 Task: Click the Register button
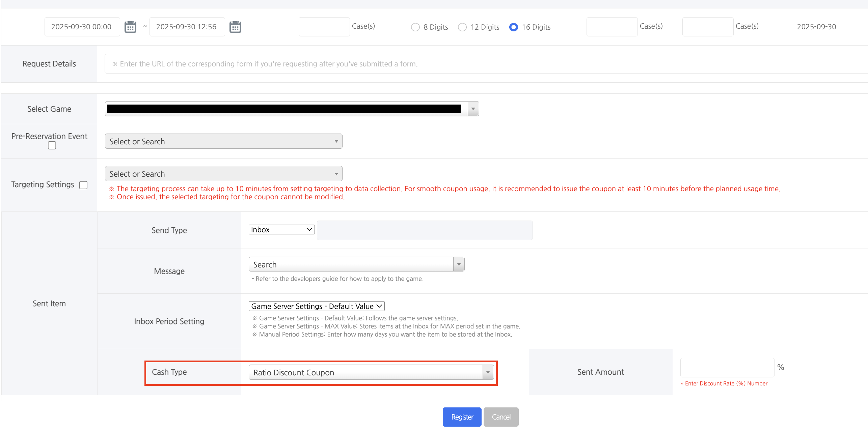click(462, 417)
